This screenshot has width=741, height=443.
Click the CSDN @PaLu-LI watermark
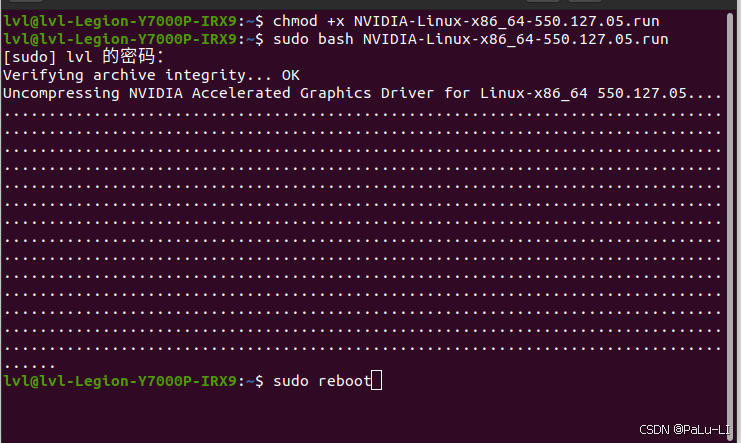click(685, 429)
